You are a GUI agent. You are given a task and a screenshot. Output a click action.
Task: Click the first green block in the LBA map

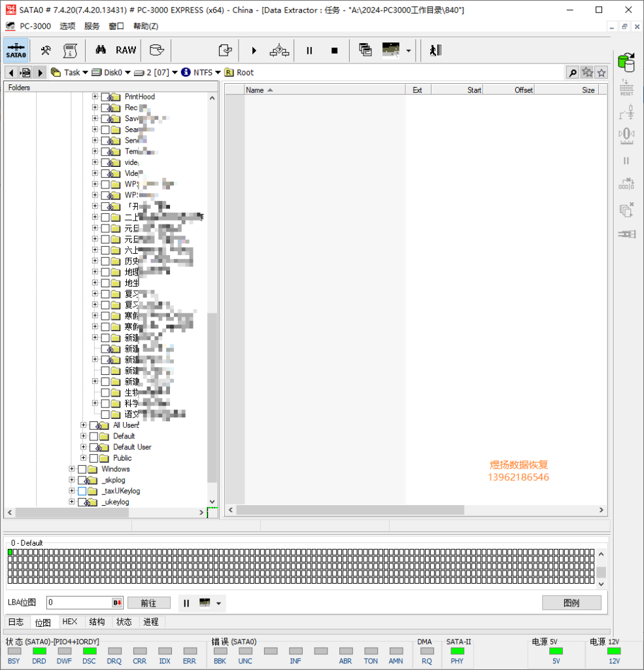tap(10, 552)
